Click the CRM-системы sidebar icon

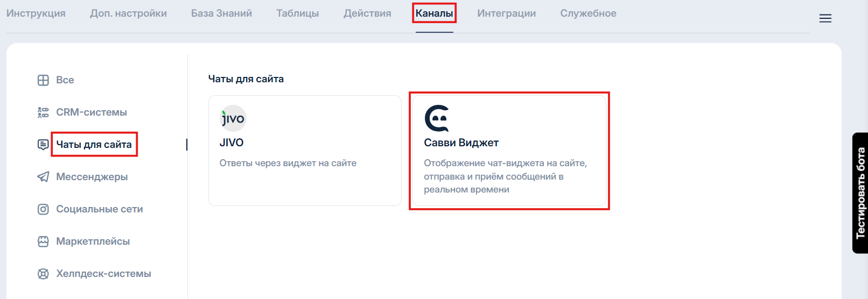pos(43,112)
